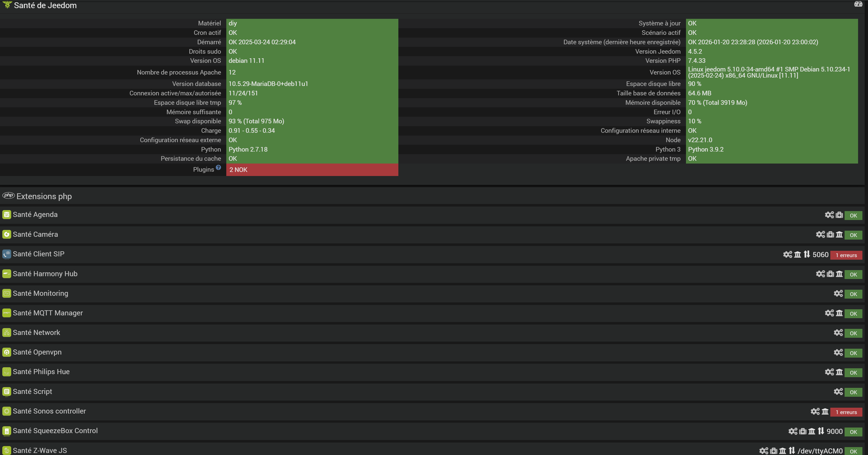Click the red 2 NOK Plugins status cell
This screenshot has width=868, height=455.
pyautogui.click(x=312, y=170)
